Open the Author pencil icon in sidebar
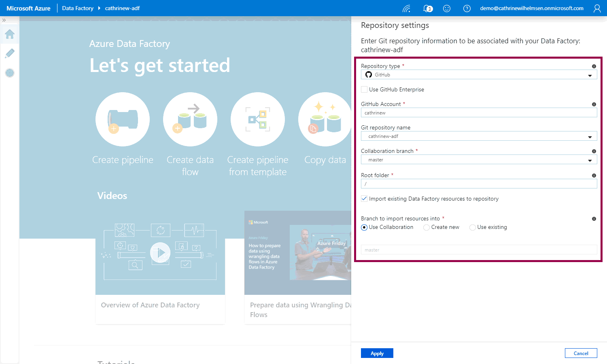The height and width of the screenshot is (364, 607). tap(10, 53)
